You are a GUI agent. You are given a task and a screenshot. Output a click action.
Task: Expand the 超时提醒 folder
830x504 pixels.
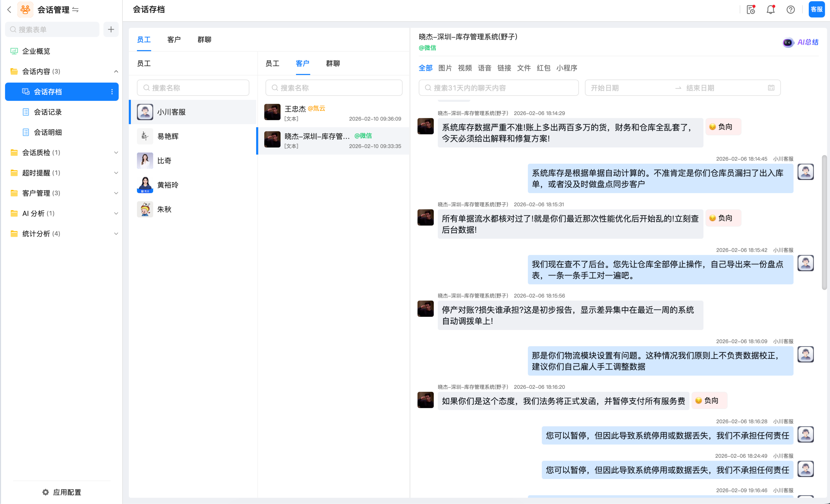(x=116, y=173)
